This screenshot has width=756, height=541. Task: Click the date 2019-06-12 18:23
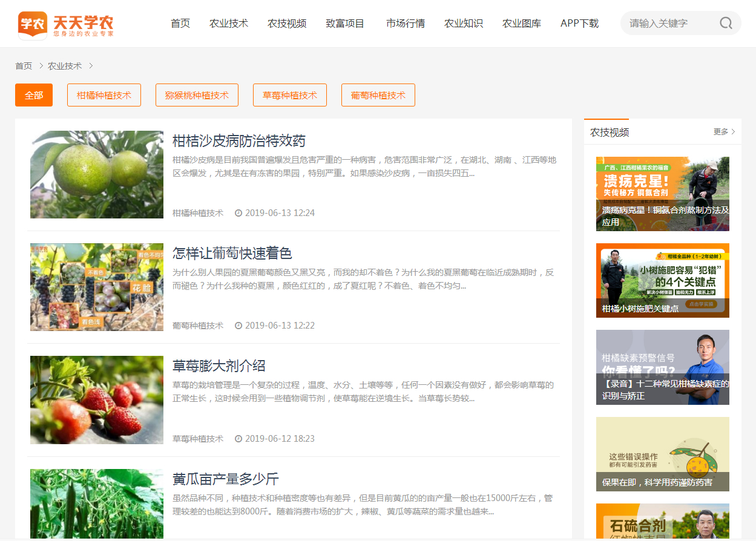[x=280, y=439]
